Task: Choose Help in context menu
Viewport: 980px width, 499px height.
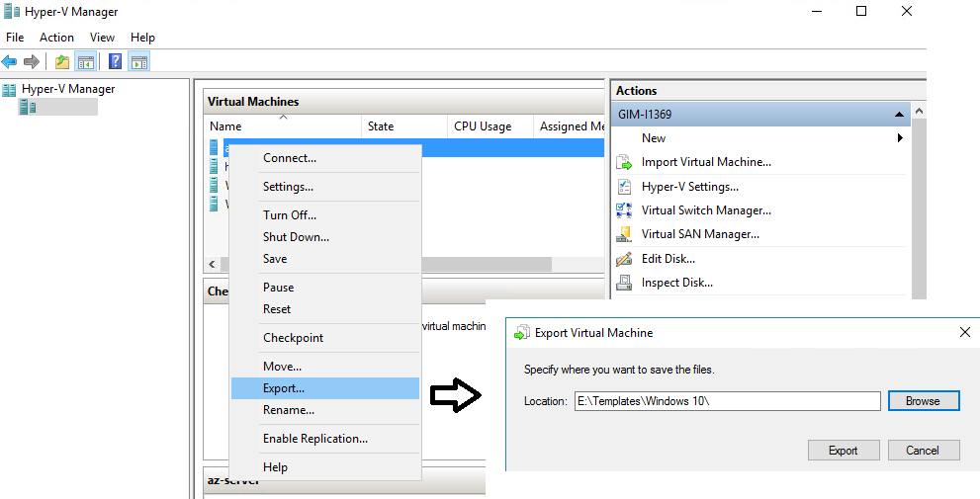Action: [325, 467]
